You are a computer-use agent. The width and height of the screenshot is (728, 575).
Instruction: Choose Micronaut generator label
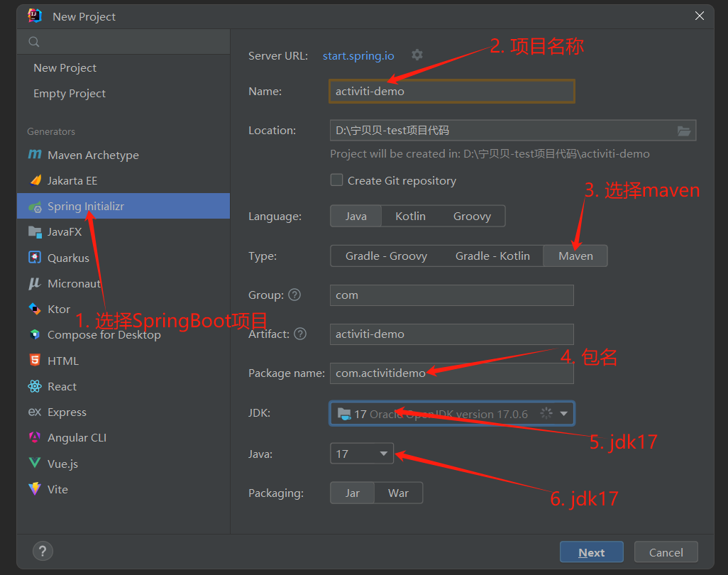74,283
